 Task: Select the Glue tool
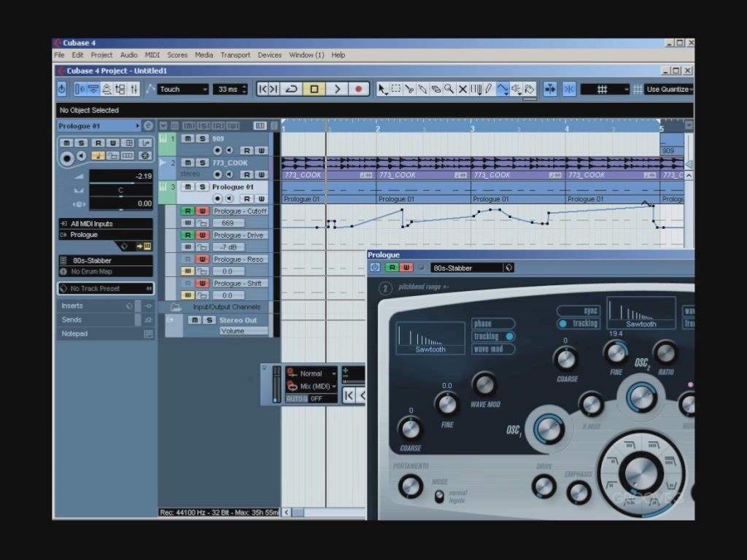(x=422, y=89)
